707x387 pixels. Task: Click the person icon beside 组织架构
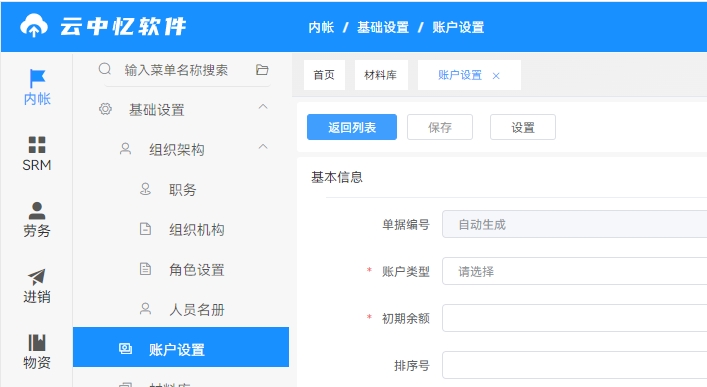(125, 148)
